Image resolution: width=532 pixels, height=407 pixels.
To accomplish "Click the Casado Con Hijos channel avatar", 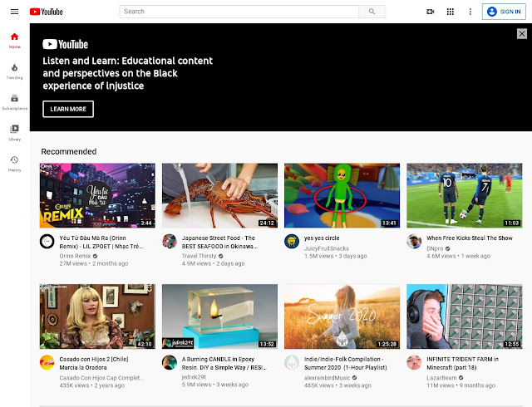I will tap(47, 363).
